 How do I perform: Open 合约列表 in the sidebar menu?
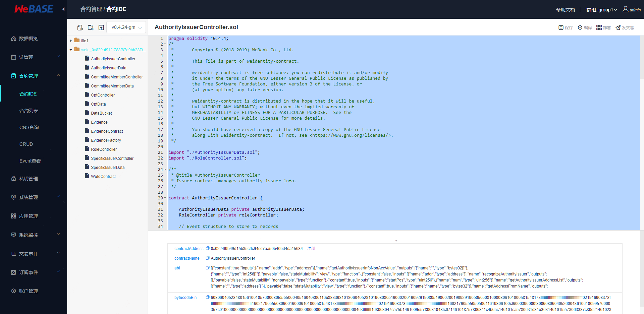(29, 110)
